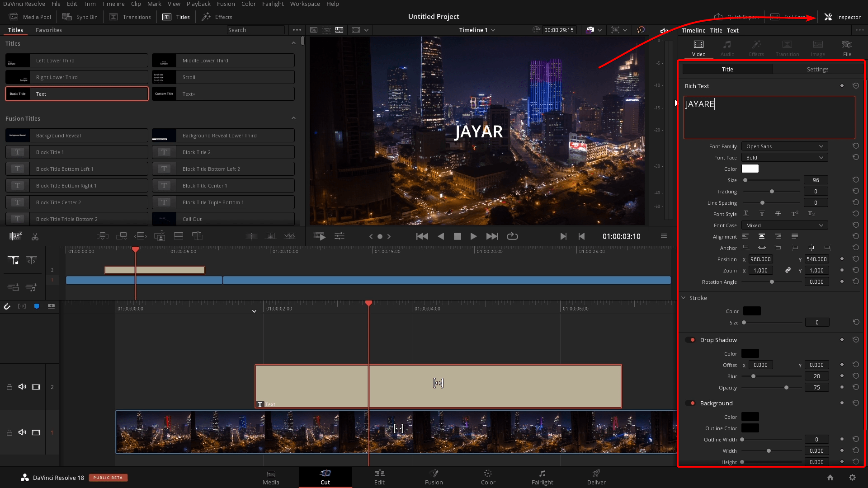This screenshot has height=488, width=868.
Task: Select the snapping magnet tool
Action: point(7,306)
